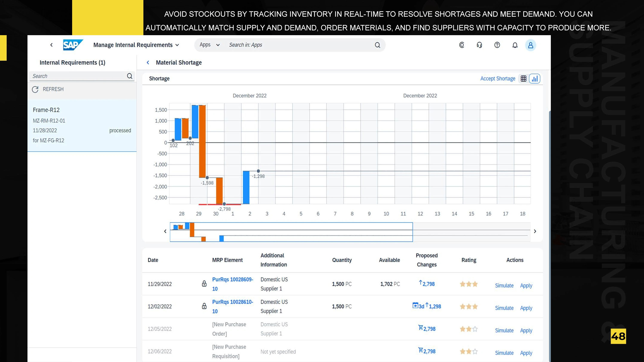Open PurRqs 10028609-10 link
644x362 pixels.
point(232,284)
